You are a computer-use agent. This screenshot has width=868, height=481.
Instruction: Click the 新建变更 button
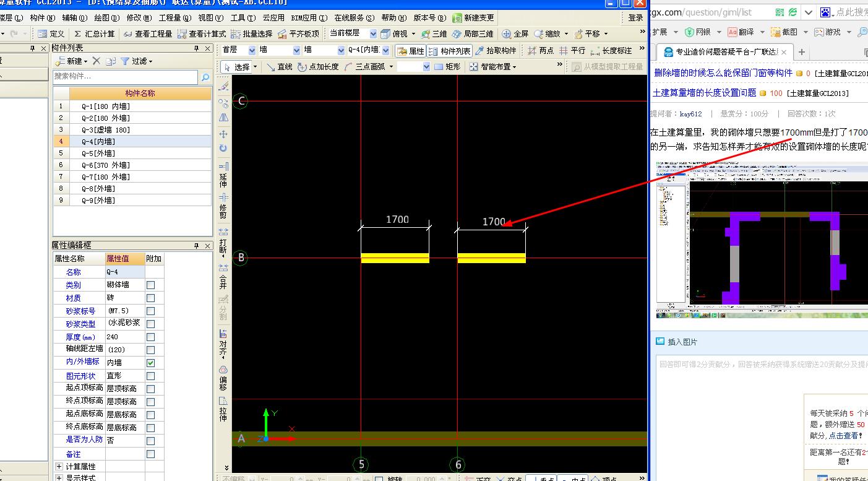pos(474,18)
